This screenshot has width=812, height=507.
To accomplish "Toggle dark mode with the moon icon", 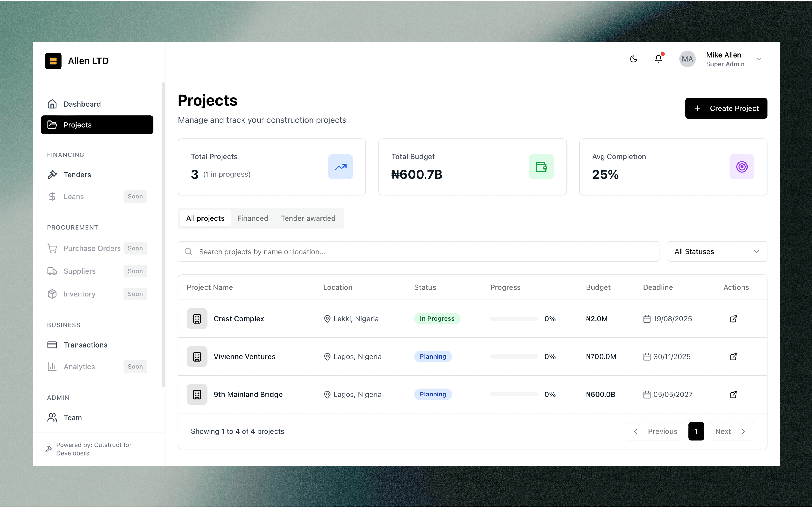I will 633,59.
